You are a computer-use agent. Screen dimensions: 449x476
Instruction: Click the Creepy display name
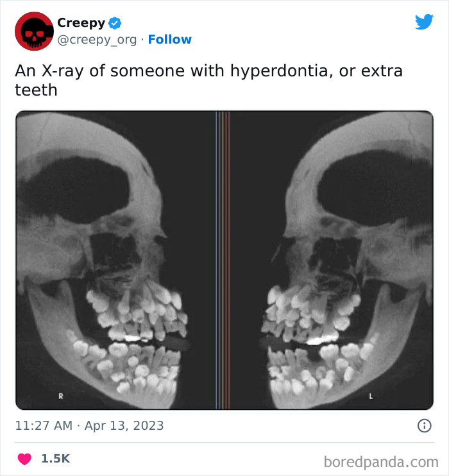pos(81,23)
